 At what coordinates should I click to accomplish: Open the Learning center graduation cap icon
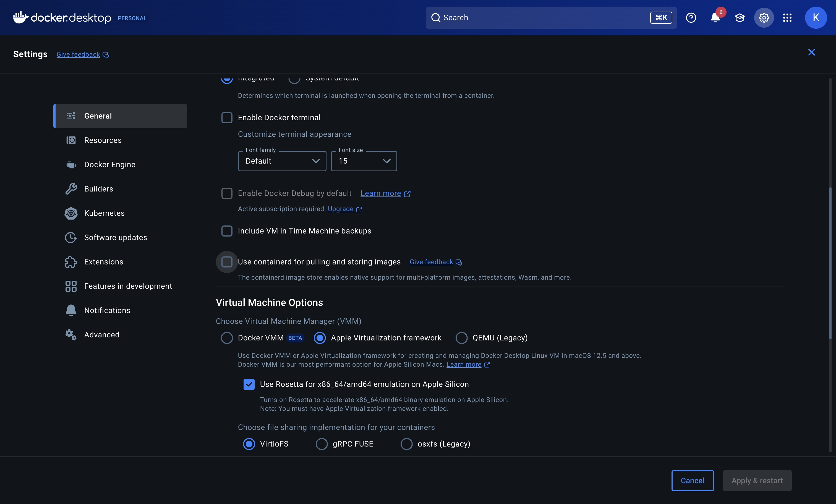pos(739,18)
